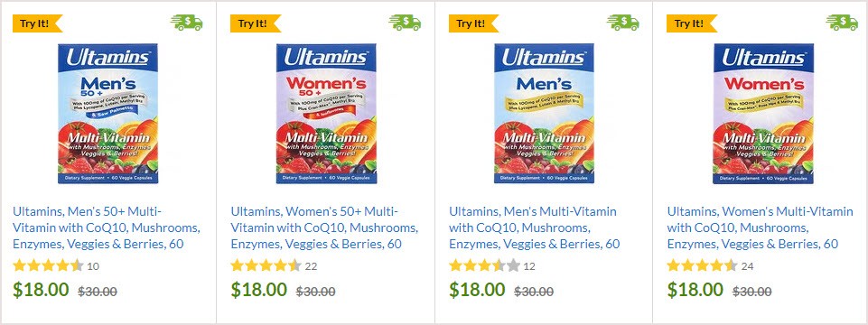Click shipping truck icon on Men's Multi-Vitamin card
The image size is (868, 325).
622,23
